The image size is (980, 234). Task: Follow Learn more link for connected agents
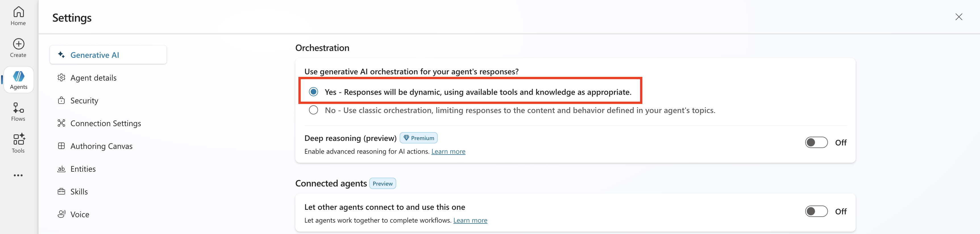[x=470, y=220]
